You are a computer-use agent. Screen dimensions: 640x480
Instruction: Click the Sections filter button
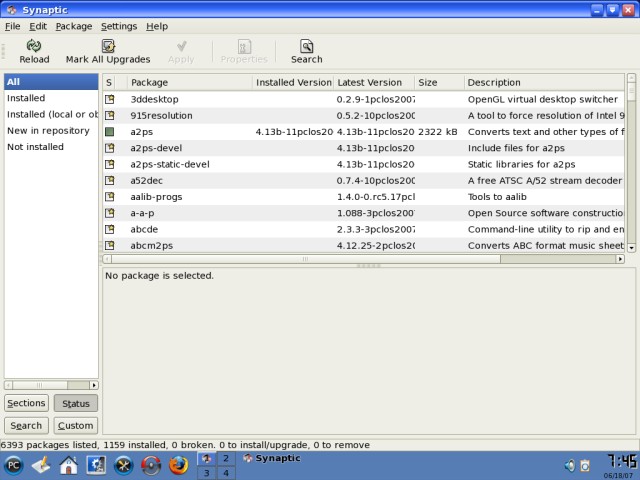click(x=26, y=403)
